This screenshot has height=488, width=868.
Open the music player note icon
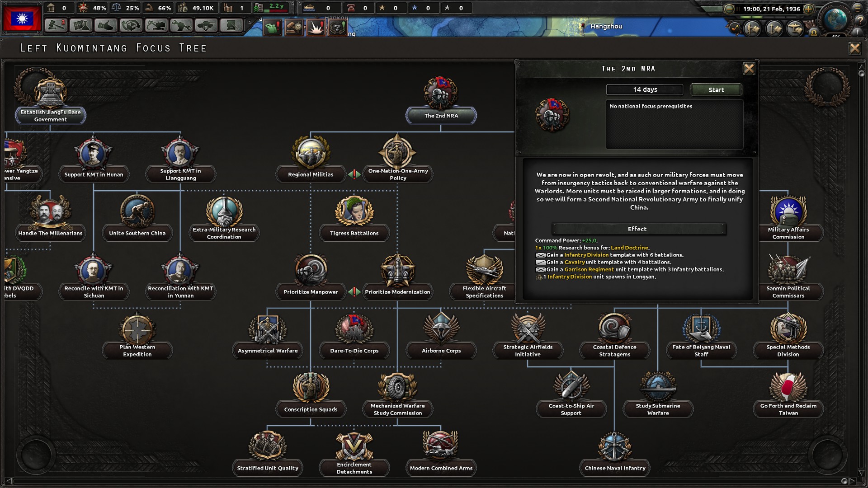click(x=734, y=28)
